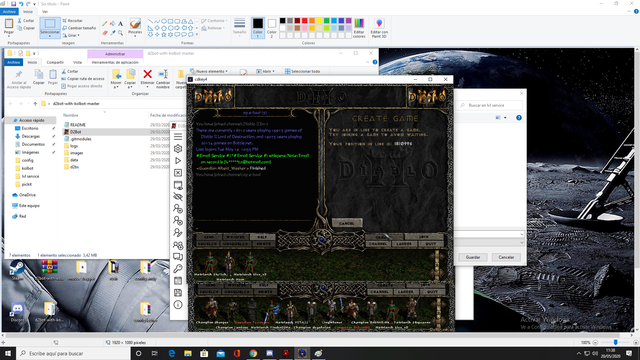Click the Redo arrow in quick access toolbar
The width and height of the screenshot is (640, 360).
click(28, 4)
